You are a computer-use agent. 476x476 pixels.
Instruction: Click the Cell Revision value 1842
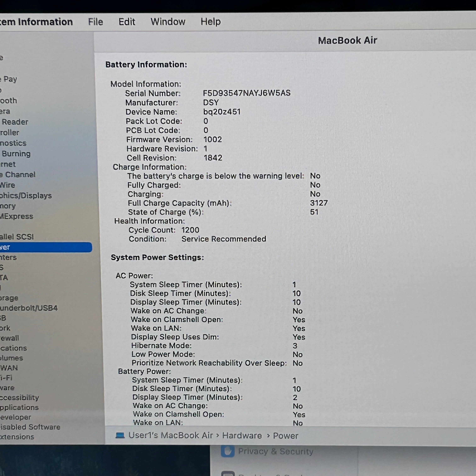(x=213, y=158)
